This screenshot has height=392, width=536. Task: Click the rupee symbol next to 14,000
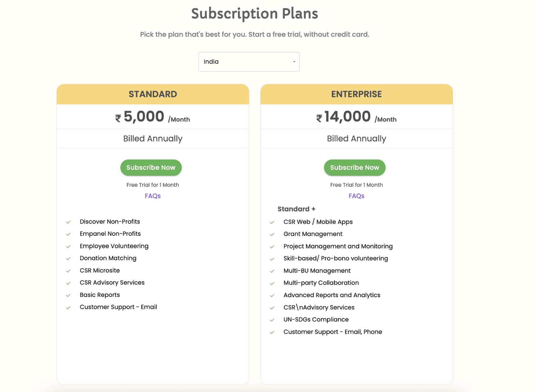pyautogui.click(x=319, y=118)
